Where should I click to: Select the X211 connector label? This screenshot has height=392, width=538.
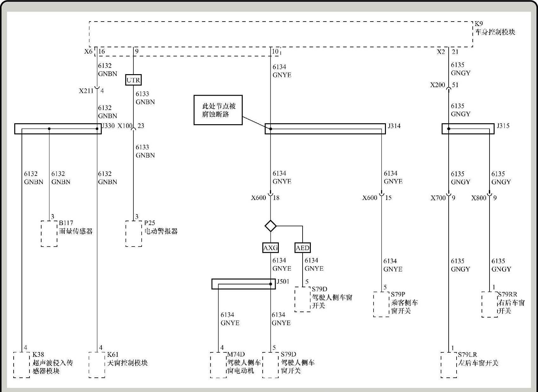86,91
